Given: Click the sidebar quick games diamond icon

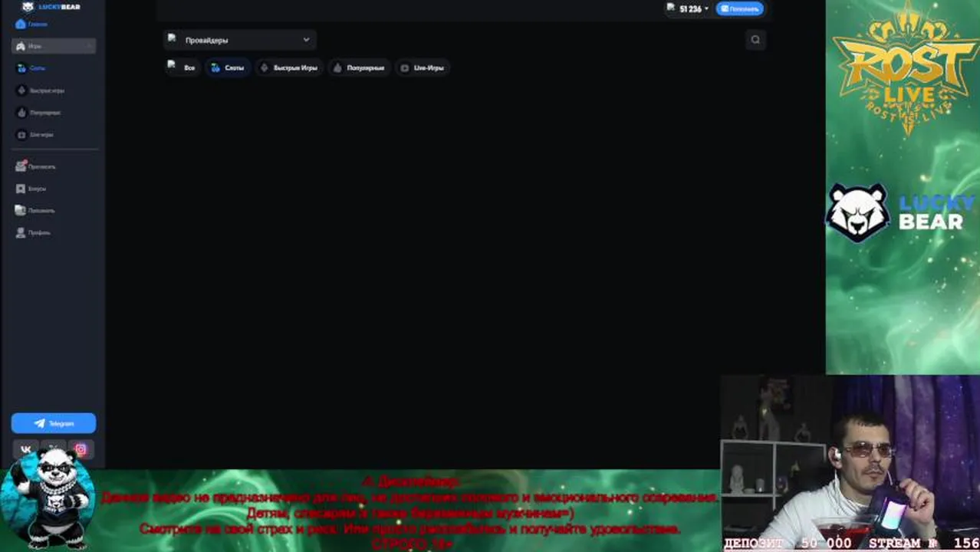Looking at the screenshot, I should tap(21, 90).
